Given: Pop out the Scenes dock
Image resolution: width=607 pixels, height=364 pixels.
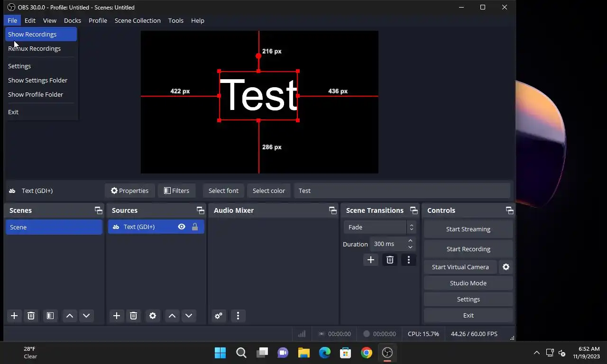Looking at the screenshot, I should tap(98, 210).
